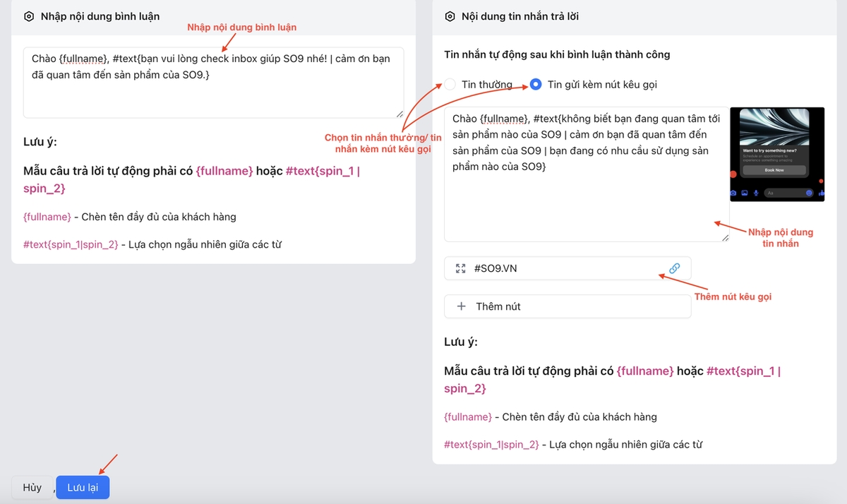Viewport: 847px width, 504px height.
Task: Click 'Chèn tên đầy đủ' line in the comment panel
Action: point(130,217)
